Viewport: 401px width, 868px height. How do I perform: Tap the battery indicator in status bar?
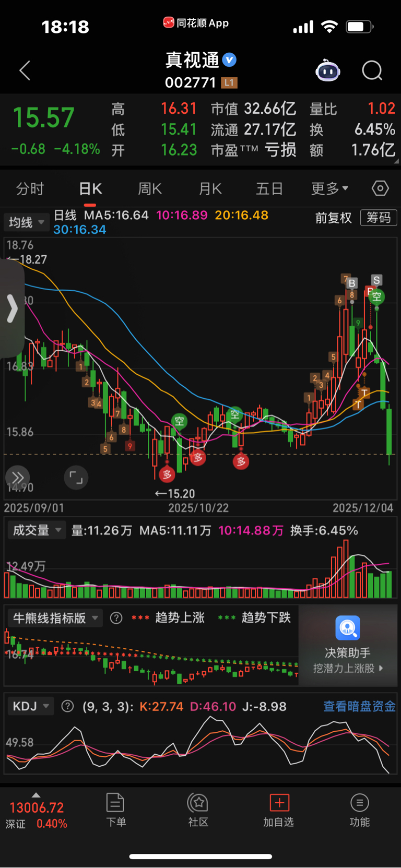point(360,27)
